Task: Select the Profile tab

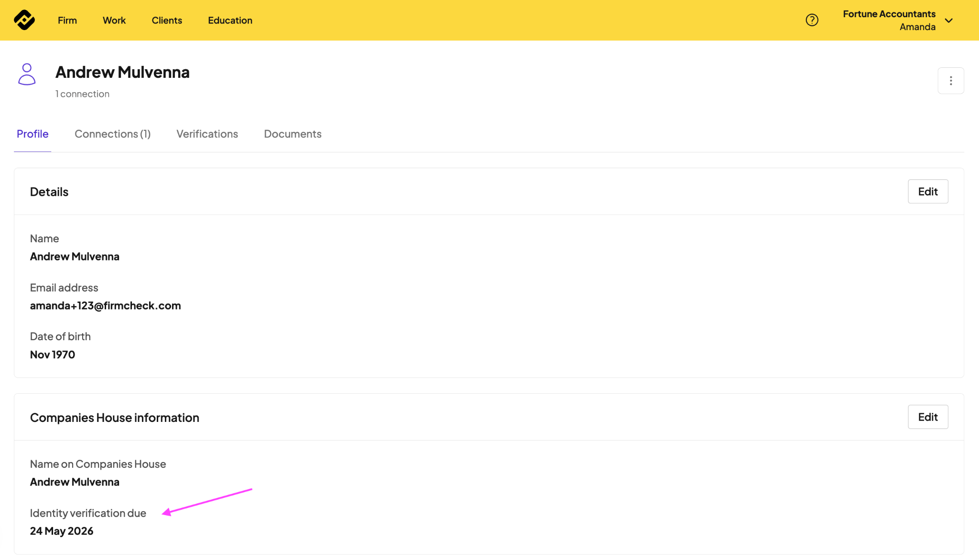Action: [x=33, y=134]
